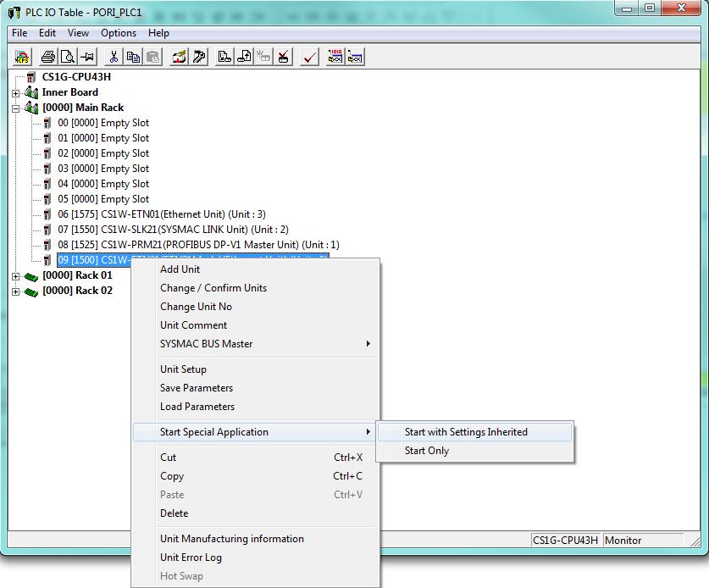Screen dimensions: 709x588
Task: Click the red checkmark verify toolbar icon
Action: coord(310,57)
